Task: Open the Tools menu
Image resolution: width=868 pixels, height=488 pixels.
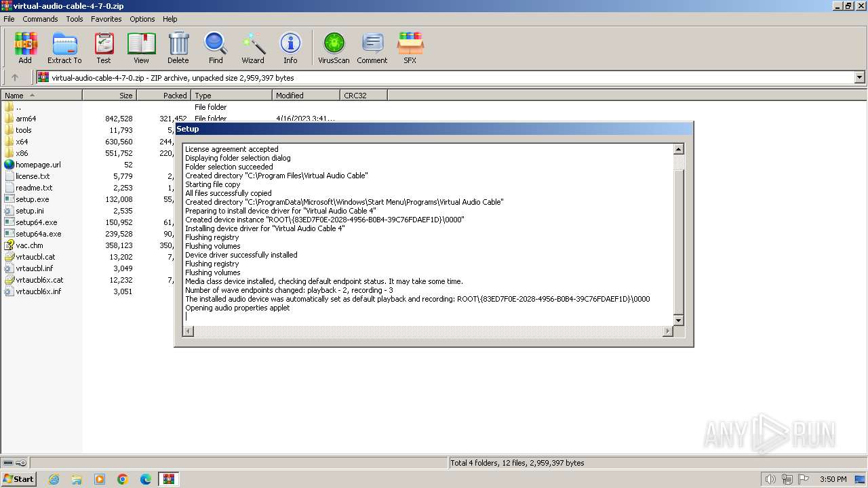Action: 75,19
